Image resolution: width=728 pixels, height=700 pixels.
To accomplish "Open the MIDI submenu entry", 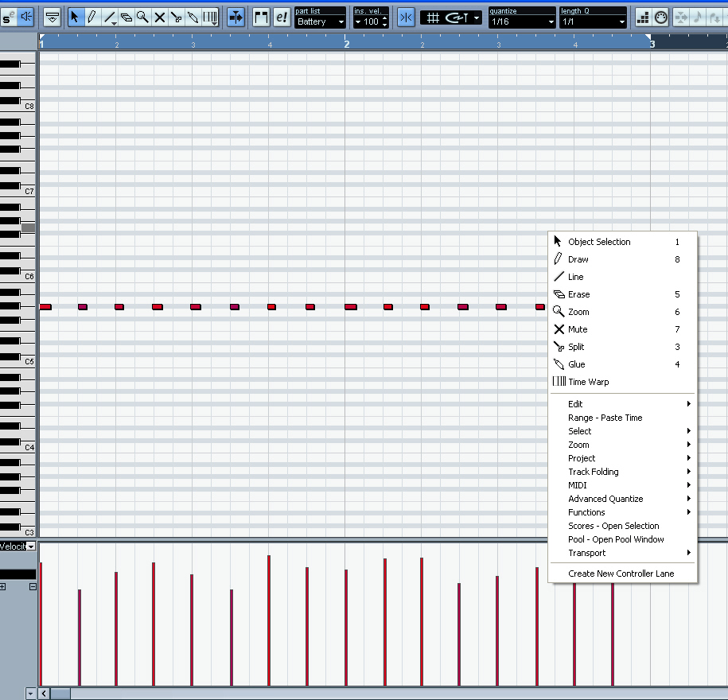I will [x=622, y=485].
